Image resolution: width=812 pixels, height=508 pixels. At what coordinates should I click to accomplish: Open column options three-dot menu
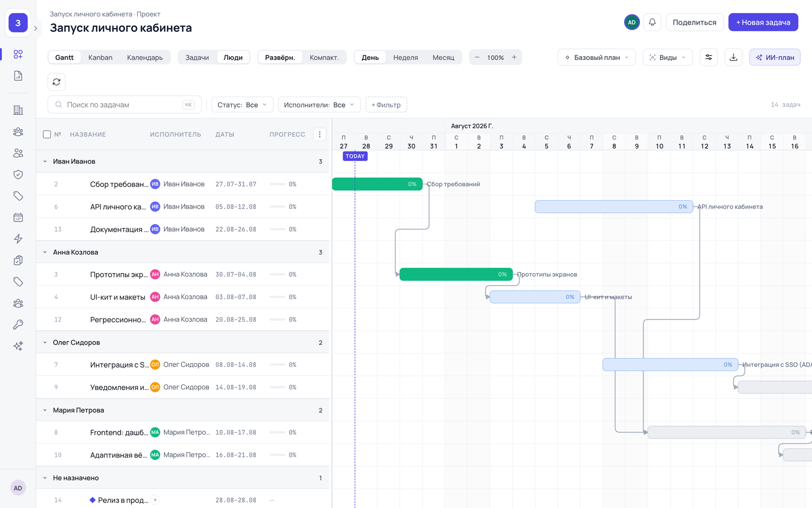click(320, 134)
